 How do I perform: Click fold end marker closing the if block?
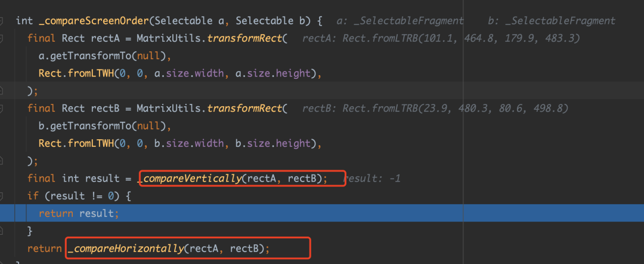(2, 231)
